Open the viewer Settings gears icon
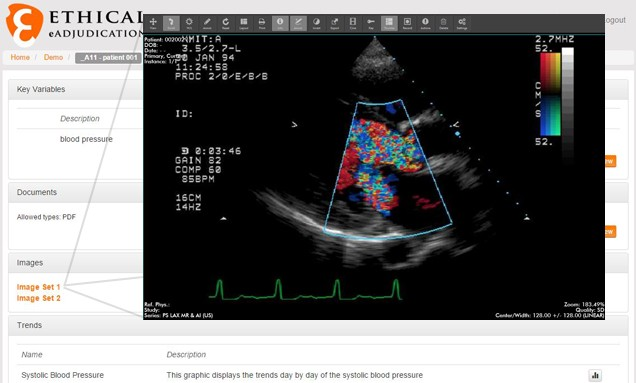This screenshot has width=636, height=383. coord(462,23)
